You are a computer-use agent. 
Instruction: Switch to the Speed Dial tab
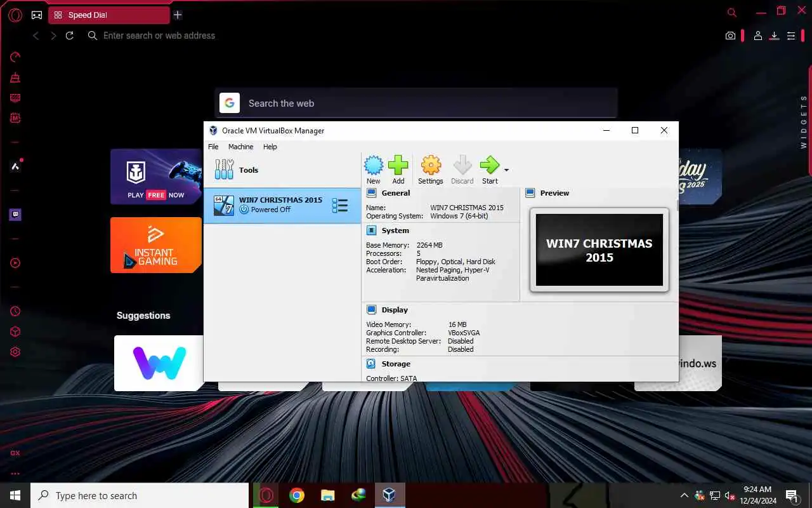109,15
